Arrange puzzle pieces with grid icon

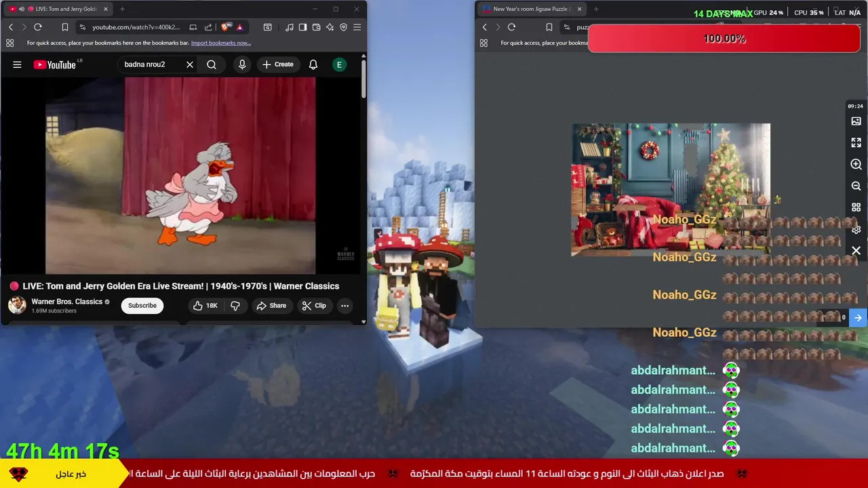coord(856,207)
